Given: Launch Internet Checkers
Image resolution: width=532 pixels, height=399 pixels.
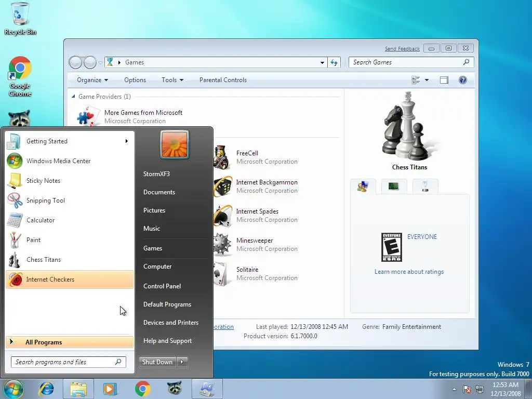Looking at the screenshot, I should pyautogui.click(x=70, y=279).
